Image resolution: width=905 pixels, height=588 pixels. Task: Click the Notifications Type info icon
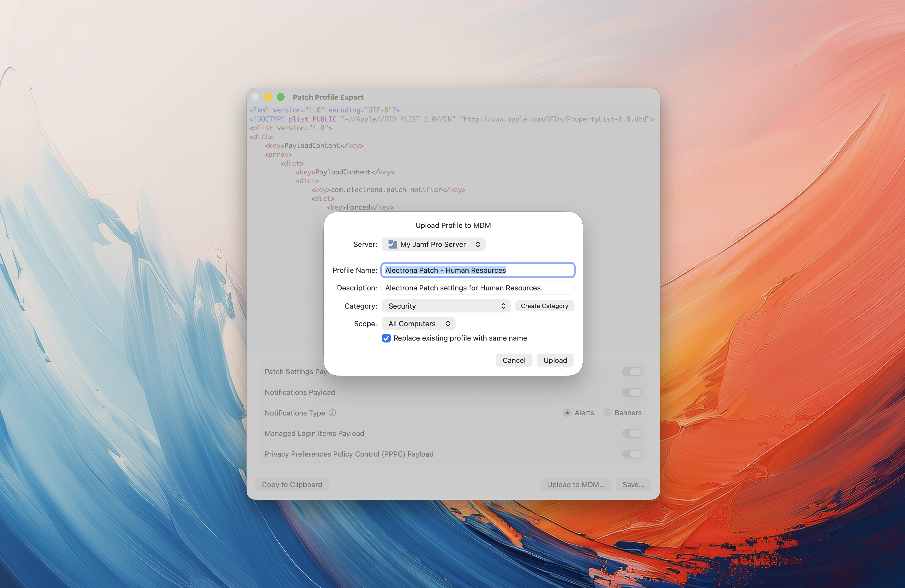332,412
